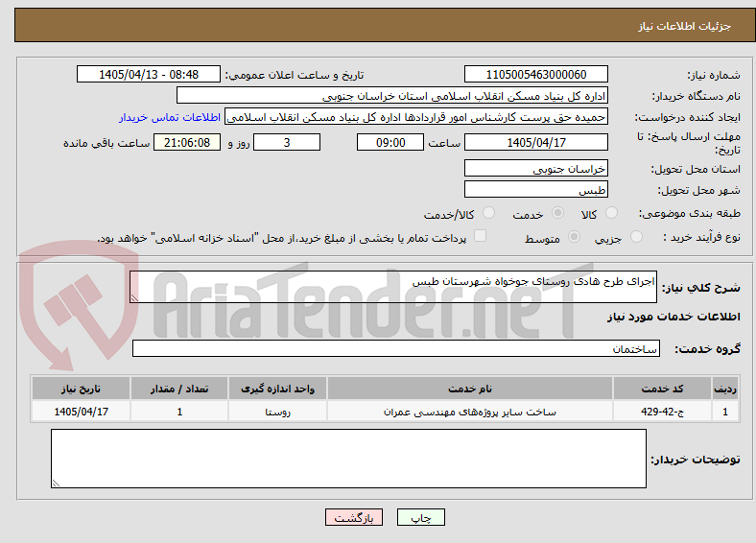The width and height of the screenshot is (756, 543).
Task: Click the تعداد / مقدار column header
Action: pos(179,389)
